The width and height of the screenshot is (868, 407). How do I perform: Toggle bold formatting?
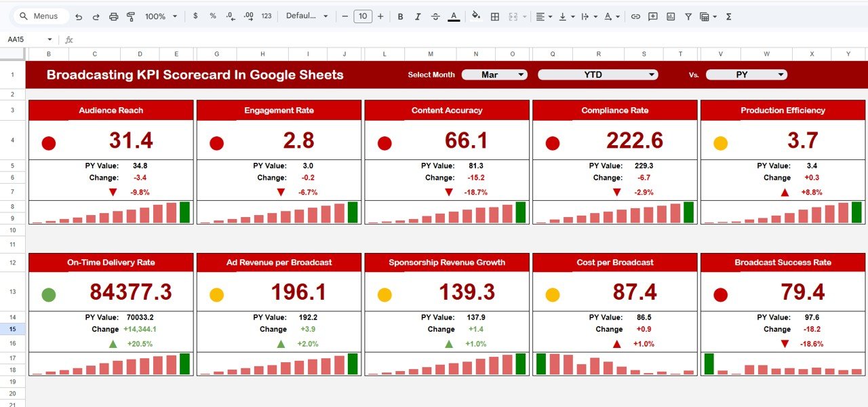point(400,16)
